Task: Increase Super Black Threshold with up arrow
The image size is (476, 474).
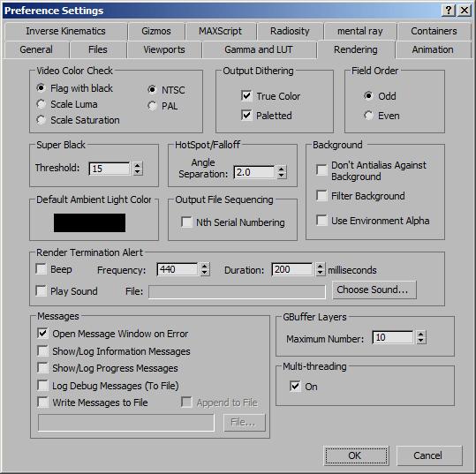Action: tap(138, 165)
